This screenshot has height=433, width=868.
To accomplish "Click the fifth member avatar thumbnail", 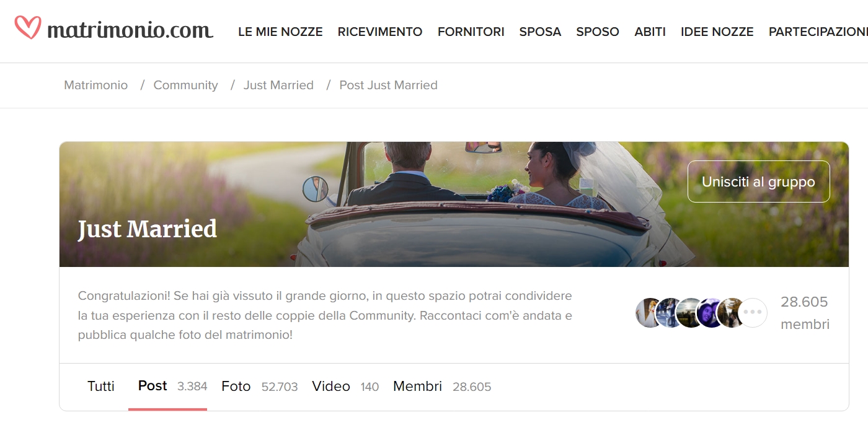I will 729,312.
